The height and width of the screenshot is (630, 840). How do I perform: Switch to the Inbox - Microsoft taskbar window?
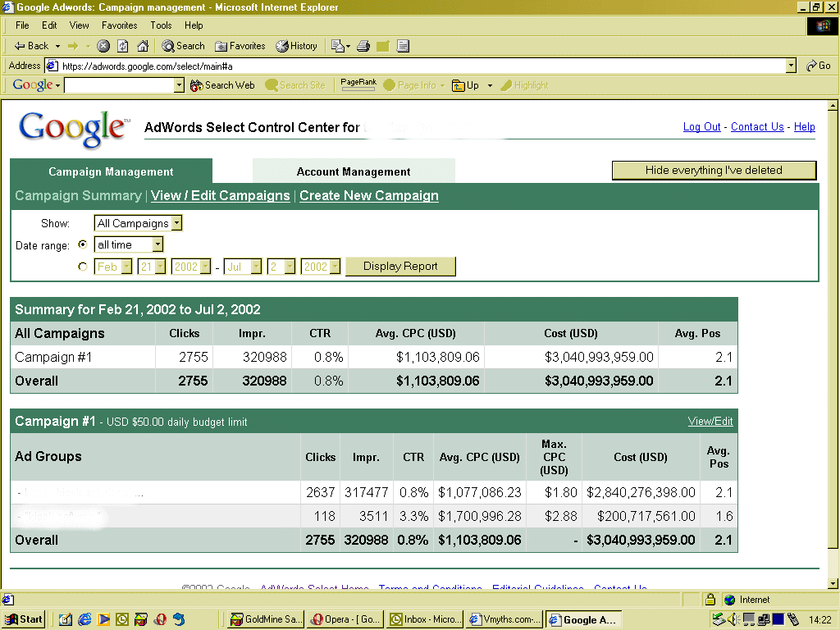point(426,619)
